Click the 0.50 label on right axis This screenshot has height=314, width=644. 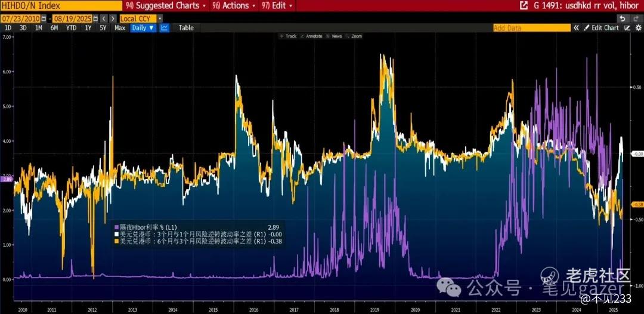pos(637,88)
